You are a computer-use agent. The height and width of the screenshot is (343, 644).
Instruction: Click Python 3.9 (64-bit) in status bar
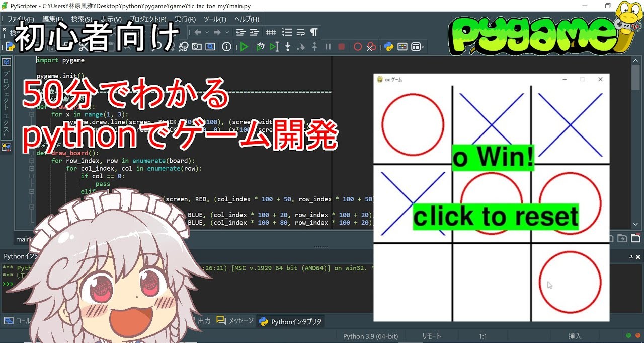point(370,336)
